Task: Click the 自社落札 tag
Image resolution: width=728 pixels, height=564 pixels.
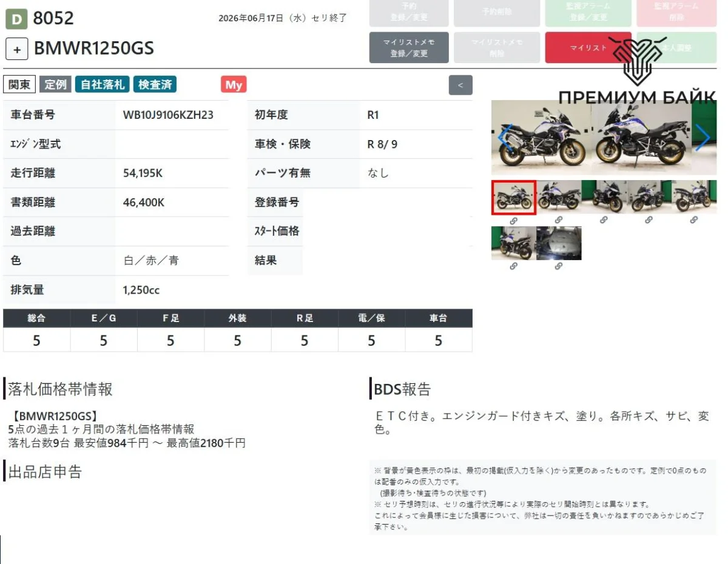Action: pyautogui.click(x=102, y=85)
